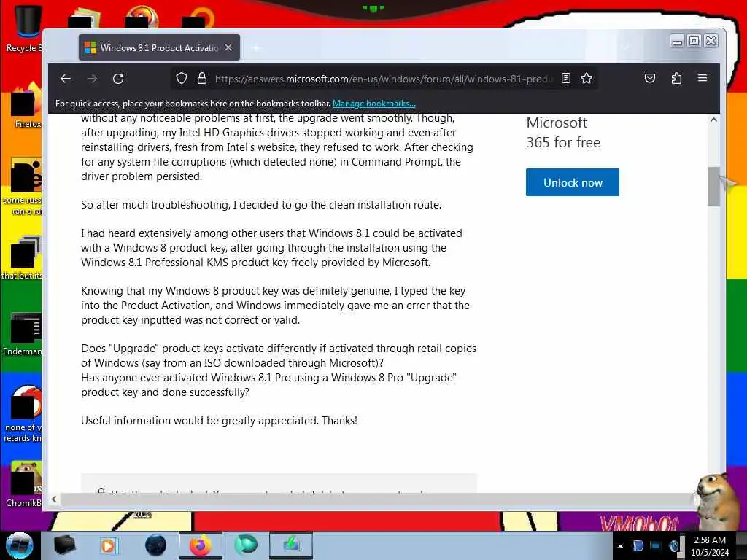Screen dimensions: 747x560
Task: Select Windows 8.1 Product Activation tab
Action: tap(159, 47)
